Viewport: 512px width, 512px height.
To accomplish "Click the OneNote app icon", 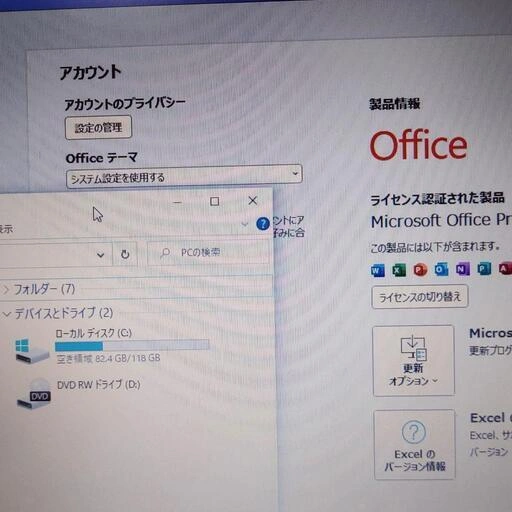I will click(463, 269).
